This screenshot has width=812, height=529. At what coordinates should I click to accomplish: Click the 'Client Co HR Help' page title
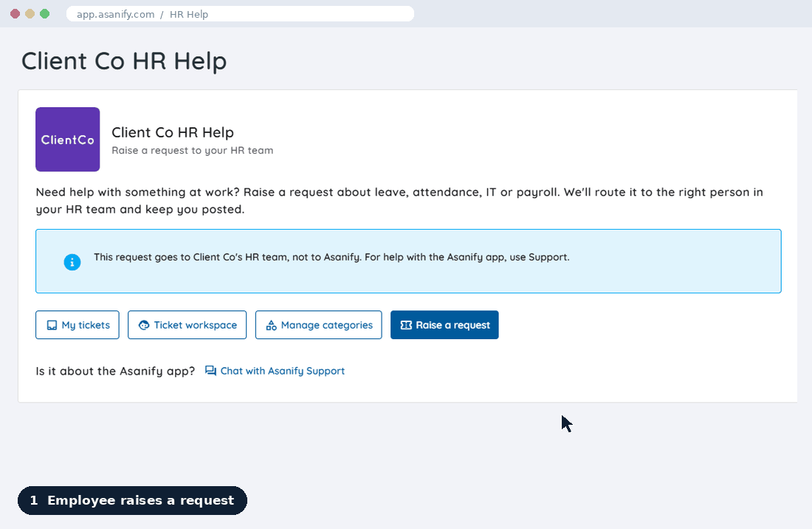tap(124, 61)
